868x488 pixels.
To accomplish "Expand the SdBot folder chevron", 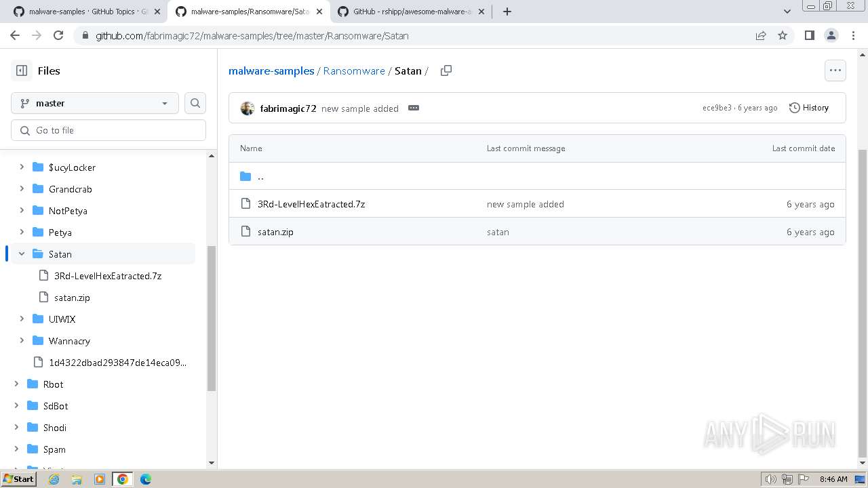I will coord(16,405).
